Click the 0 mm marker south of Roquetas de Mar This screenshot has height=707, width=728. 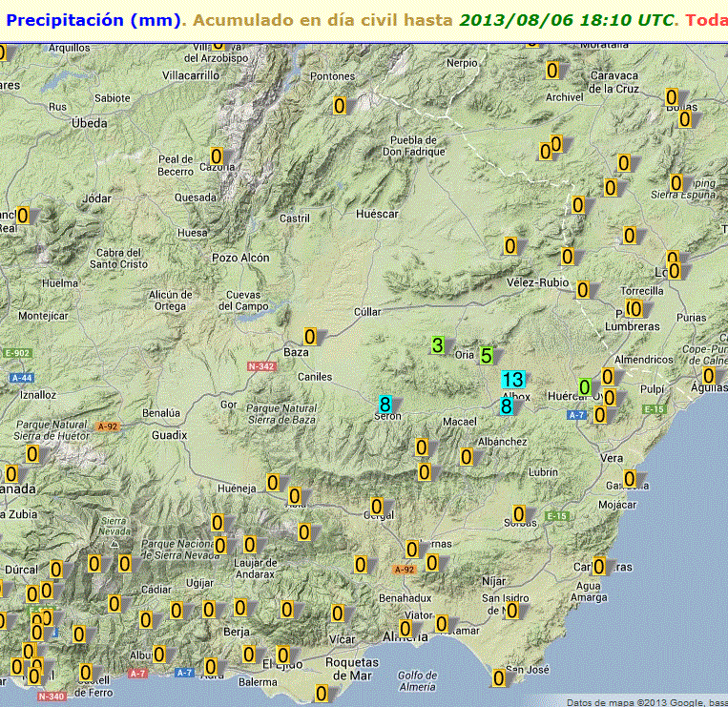point(322,694)
